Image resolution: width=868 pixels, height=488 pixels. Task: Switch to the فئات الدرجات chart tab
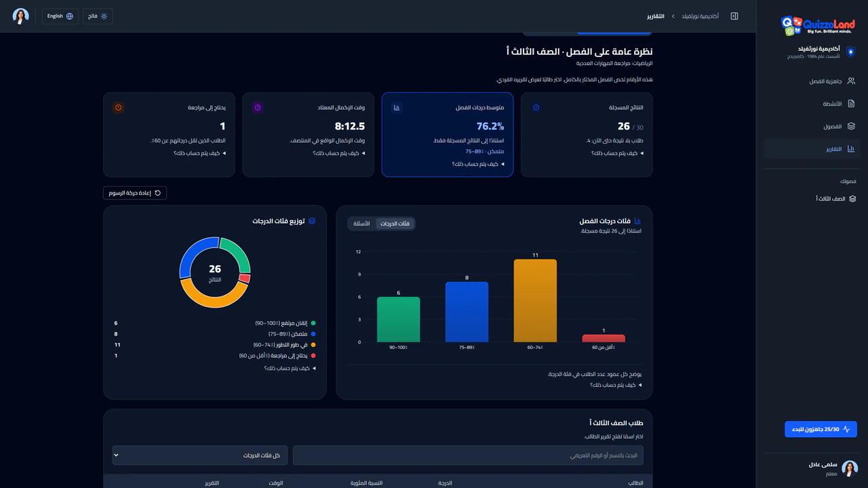pos(395,224)
